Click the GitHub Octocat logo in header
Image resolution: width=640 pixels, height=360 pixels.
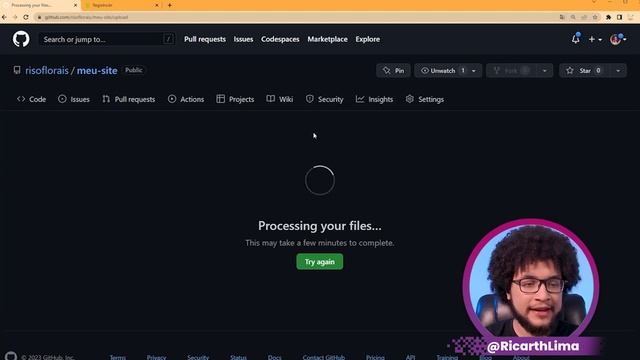click(x=21, y=39)
